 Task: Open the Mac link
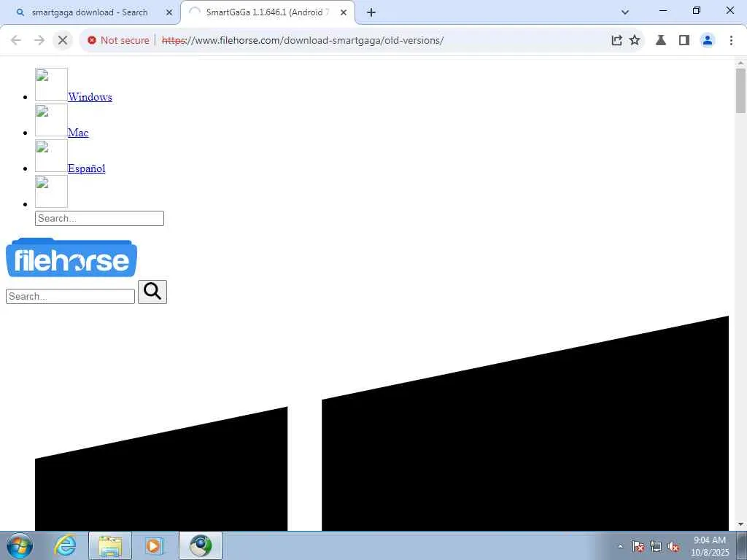tap(78, 133)
